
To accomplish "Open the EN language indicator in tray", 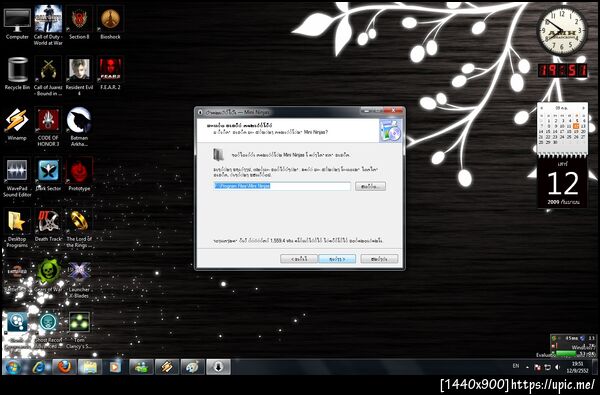I will click(516, 366).
